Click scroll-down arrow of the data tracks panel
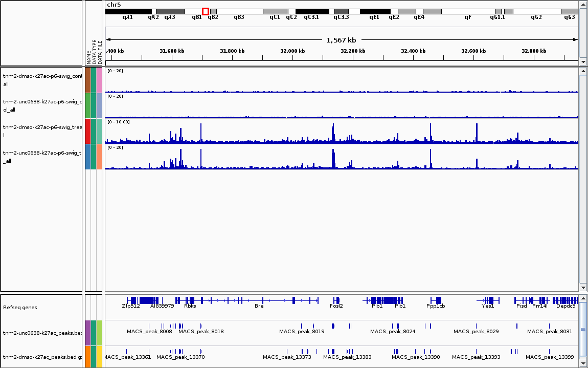Screen dimensions: 588x368 (583, 287)
